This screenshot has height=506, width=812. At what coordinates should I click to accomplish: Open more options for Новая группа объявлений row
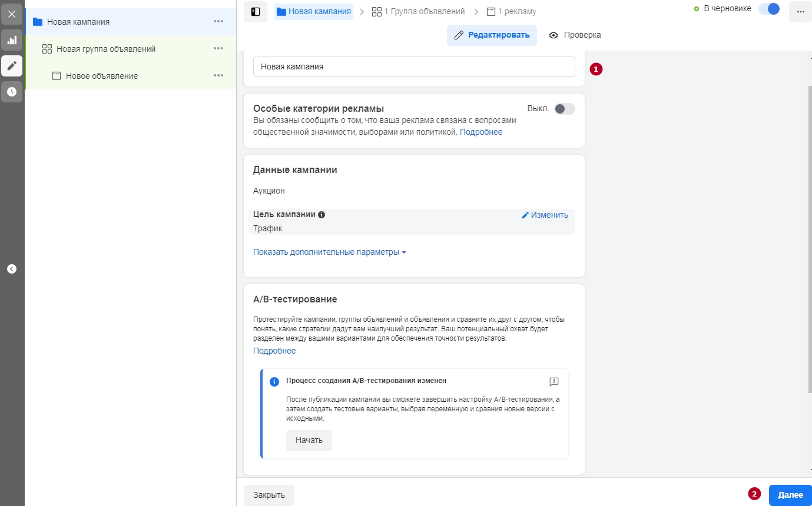pos(218,49)
